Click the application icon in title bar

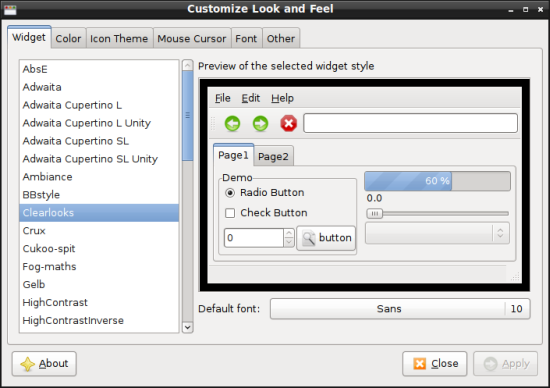[x=10, y=9]
